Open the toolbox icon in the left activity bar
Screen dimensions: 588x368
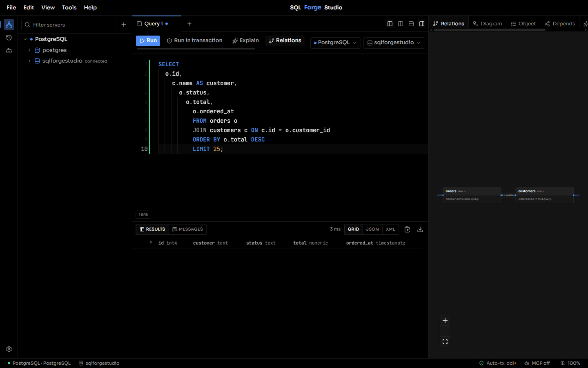tap(9, 51)
